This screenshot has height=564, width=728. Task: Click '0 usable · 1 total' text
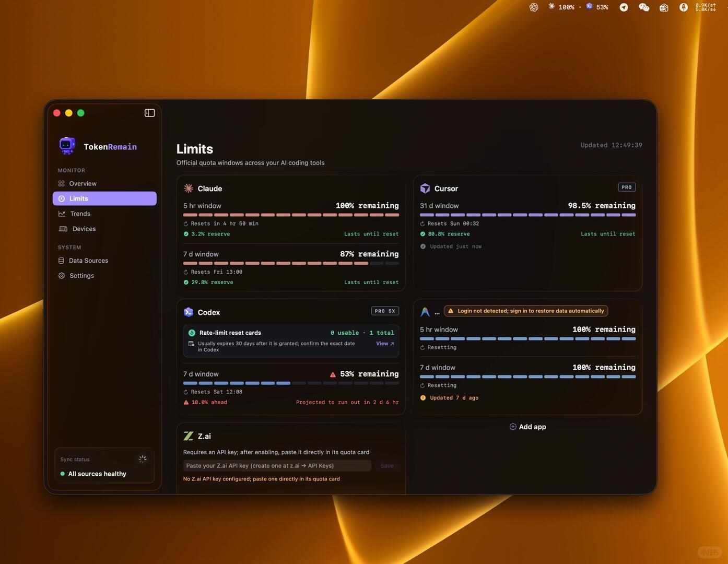click(x=362, y=333)
